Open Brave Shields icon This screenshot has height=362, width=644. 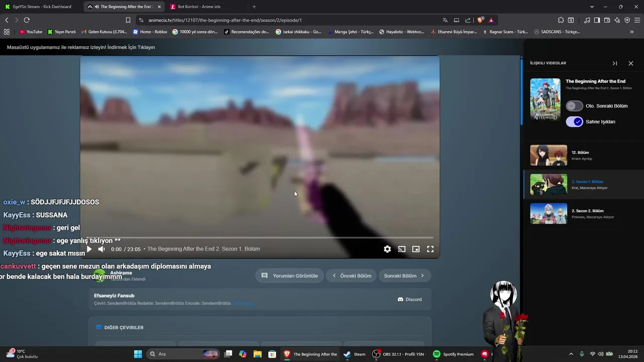[480, 20]
